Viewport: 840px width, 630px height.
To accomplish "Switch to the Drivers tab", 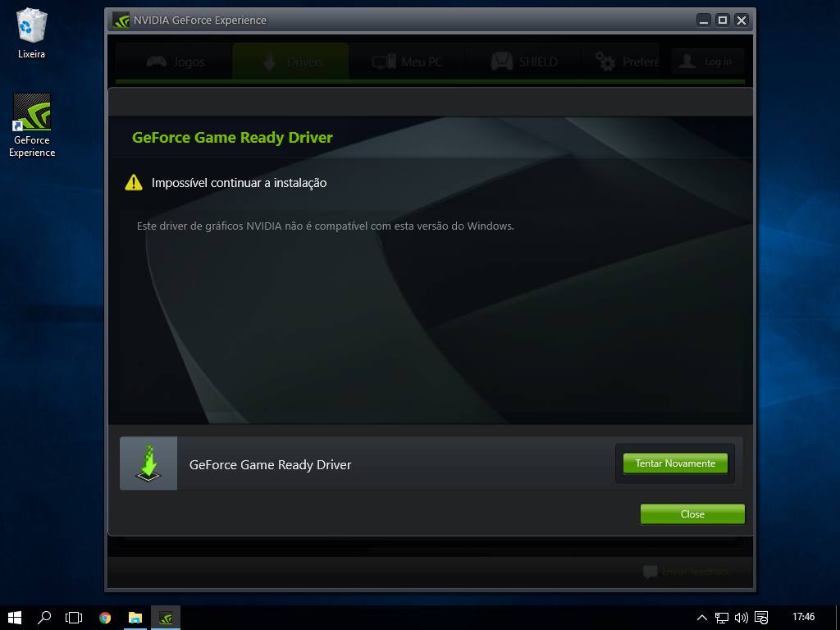I will (291, 62).
